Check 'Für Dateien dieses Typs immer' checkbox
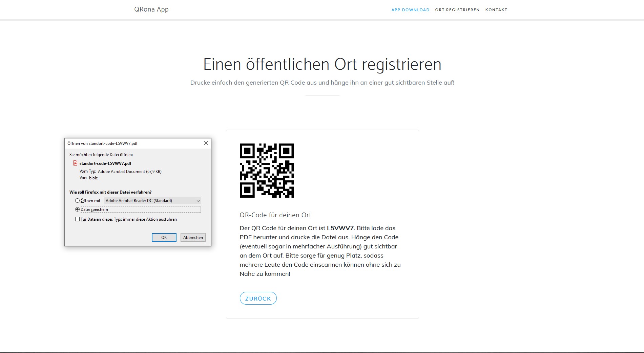The image size is (644, 353). pyautogui.click(x=77, y=219)
